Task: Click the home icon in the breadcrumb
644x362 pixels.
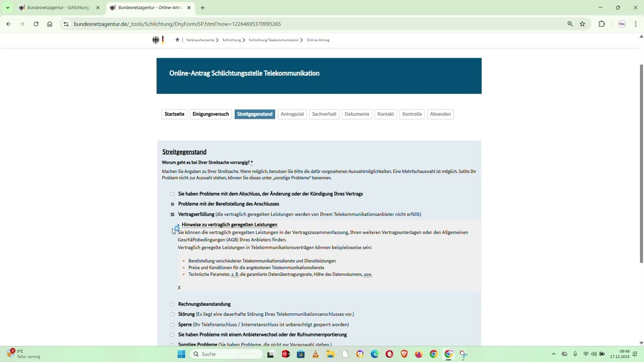Action: (x=177, y=40)
